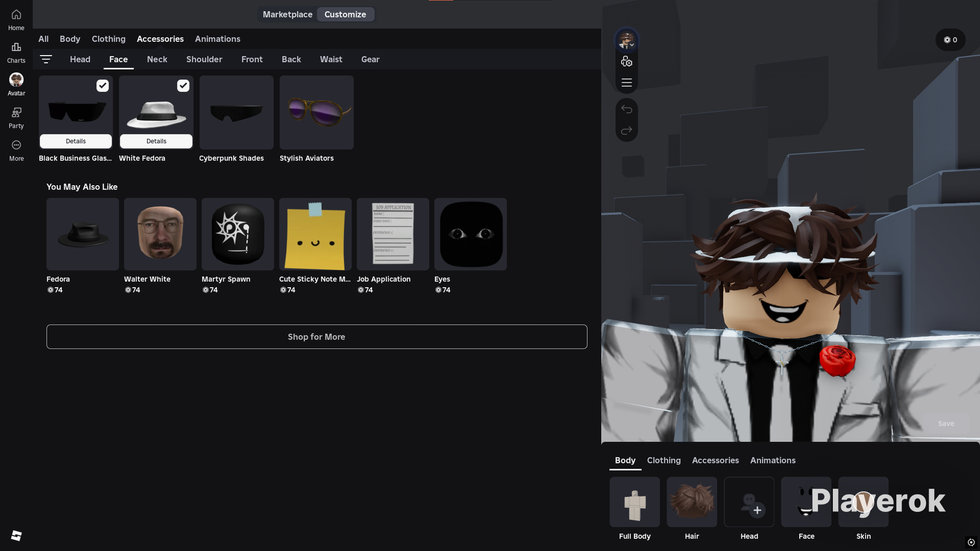
Task: Open the Face slot under the avatar
Action: point(806,502)
